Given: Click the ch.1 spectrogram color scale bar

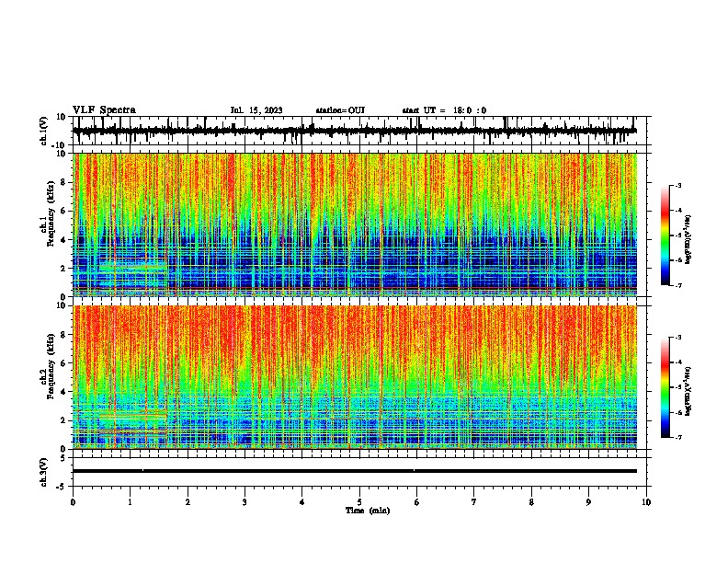Looking at the screenshot, I should point(665,236).
